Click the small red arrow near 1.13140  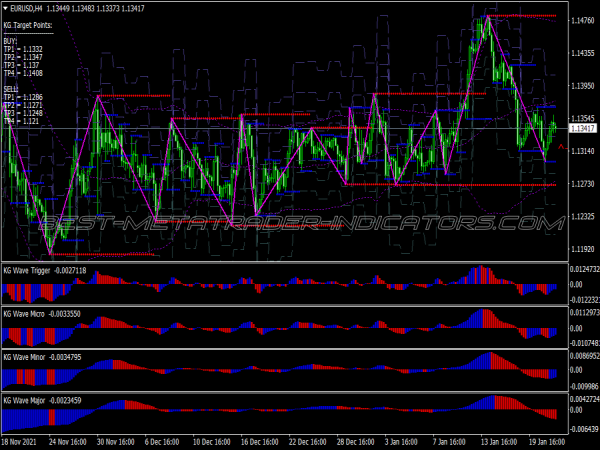point(561,147)
